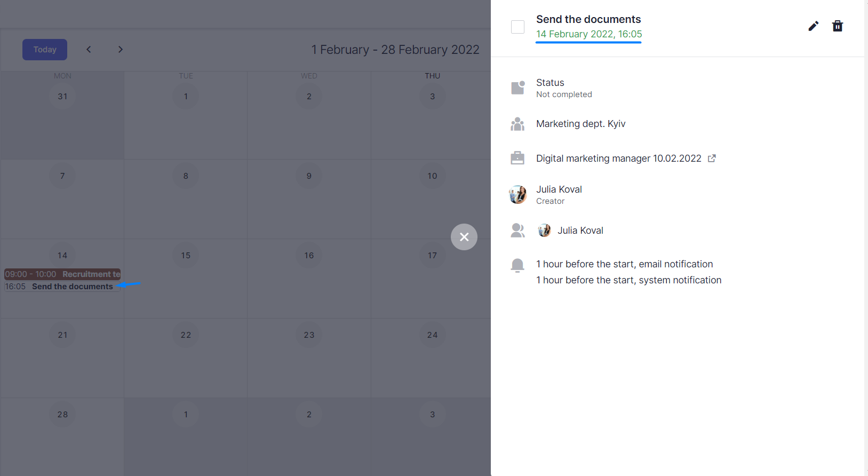
Task: Click the pencil edit icon
Action: point(813,26)
